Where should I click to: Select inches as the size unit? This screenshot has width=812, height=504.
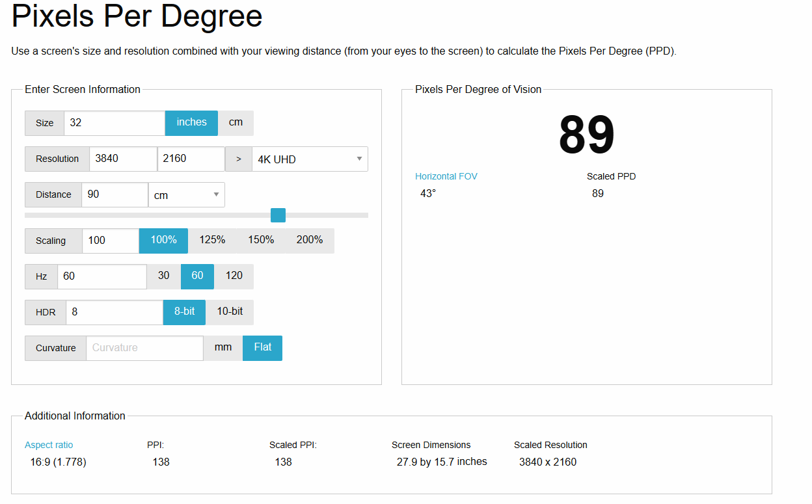pos(191,123)
